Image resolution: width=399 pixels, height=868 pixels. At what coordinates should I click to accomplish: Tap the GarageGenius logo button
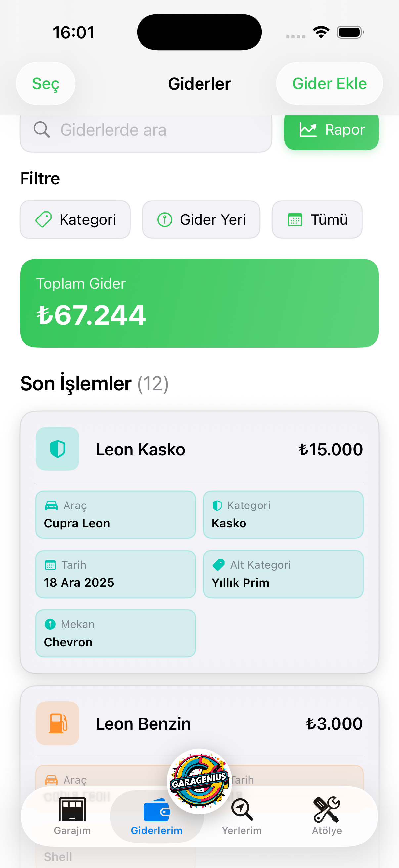point(199,781)
